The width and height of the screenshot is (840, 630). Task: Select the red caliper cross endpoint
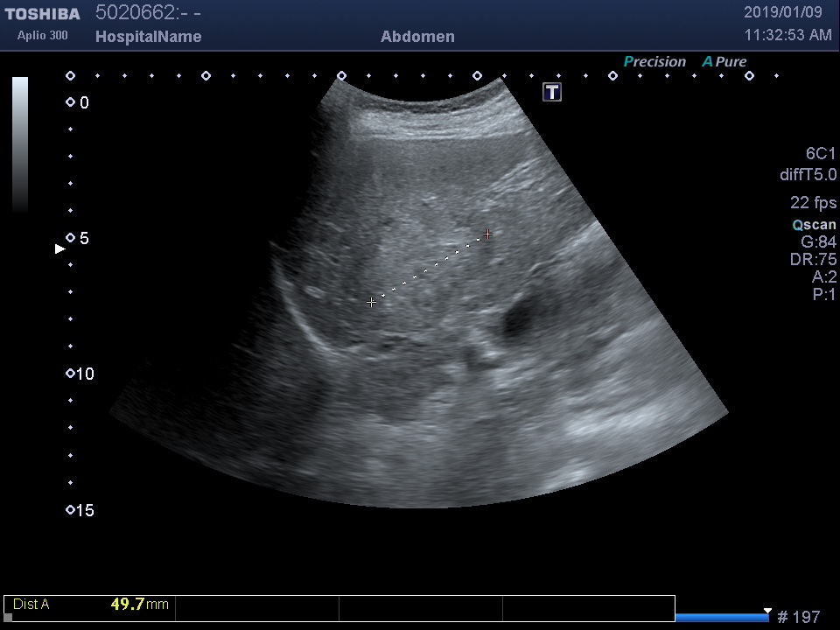click(x=487, y=234)
